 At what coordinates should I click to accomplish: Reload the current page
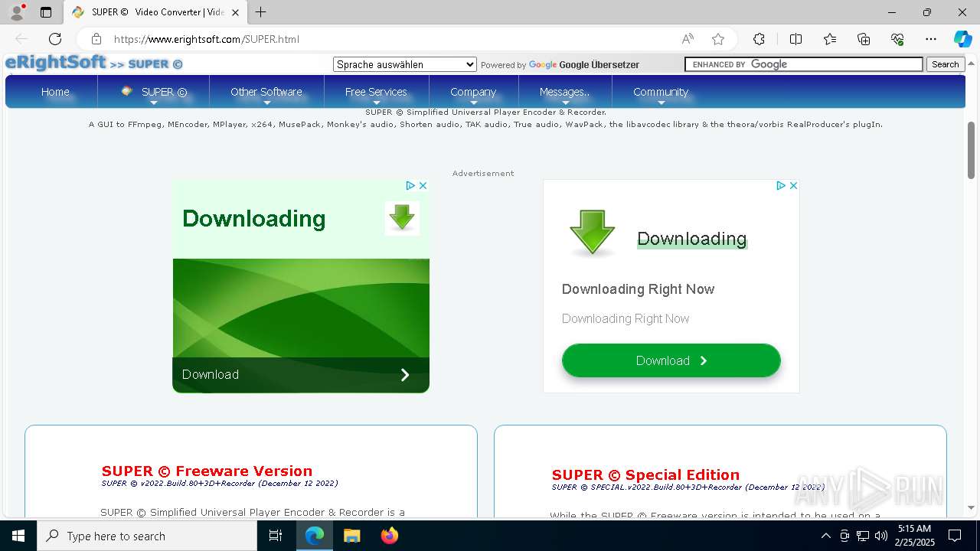55,39
